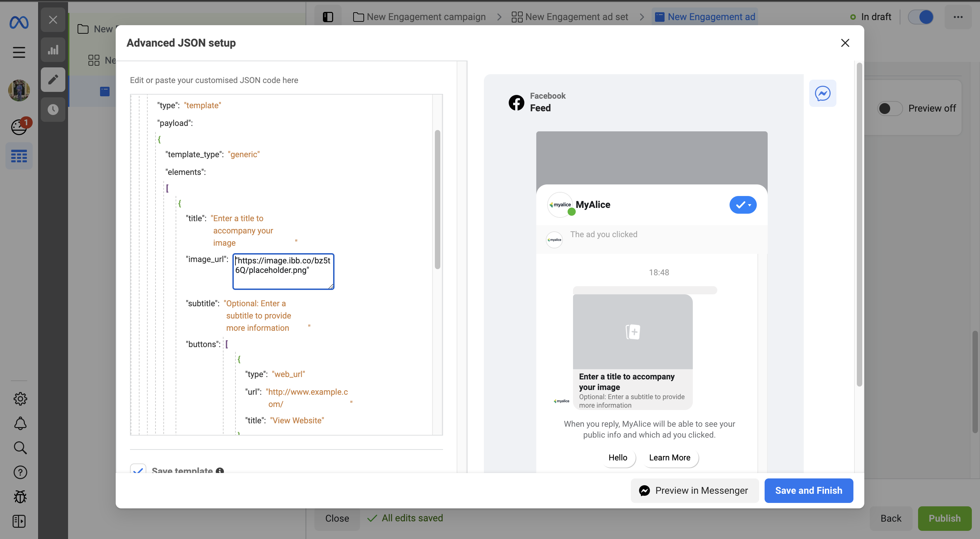Open the charts view icon

53,50
